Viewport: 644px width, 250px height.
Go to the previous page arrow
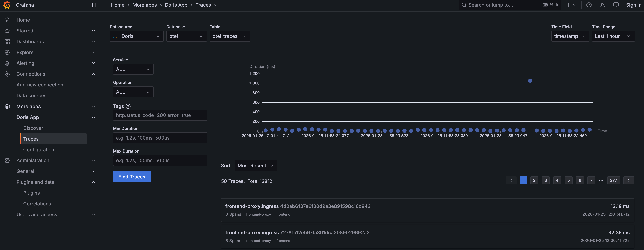511,180
